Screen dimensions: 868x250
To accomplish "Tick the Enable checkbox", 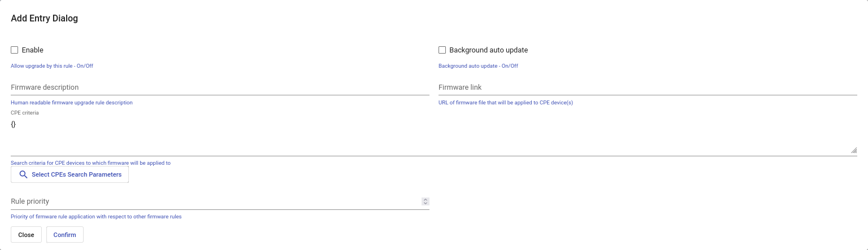I will pyautogui.click(x=15, y=50).
